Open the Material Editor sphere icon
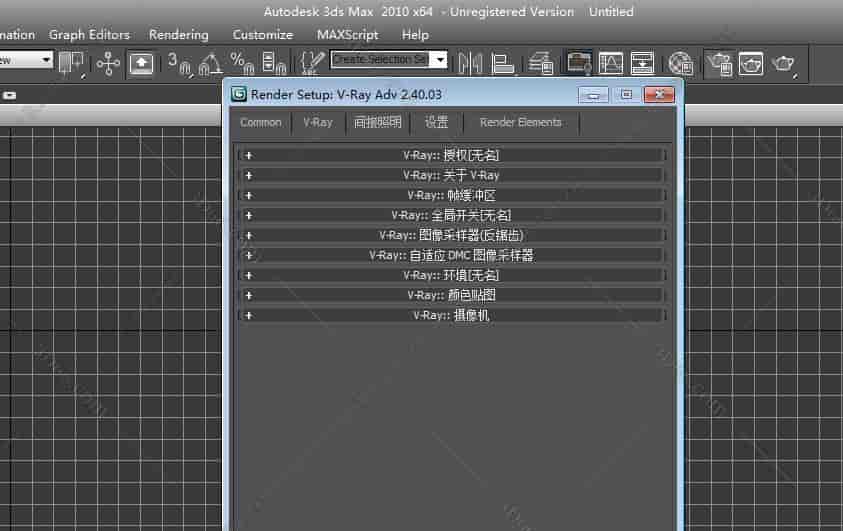Image resolution: width=843 pixels, height=531 pixels. (x=680, y=63)
